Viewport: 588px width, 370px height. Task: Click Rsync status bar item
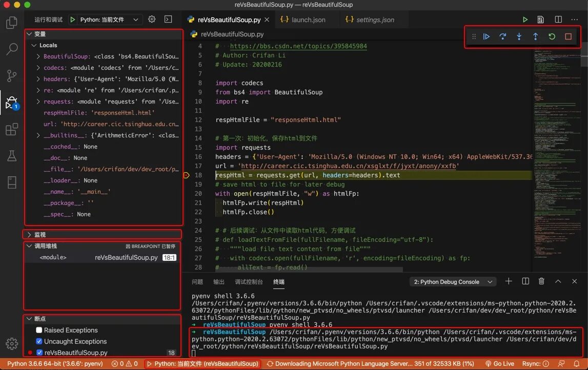coord(536,364)
